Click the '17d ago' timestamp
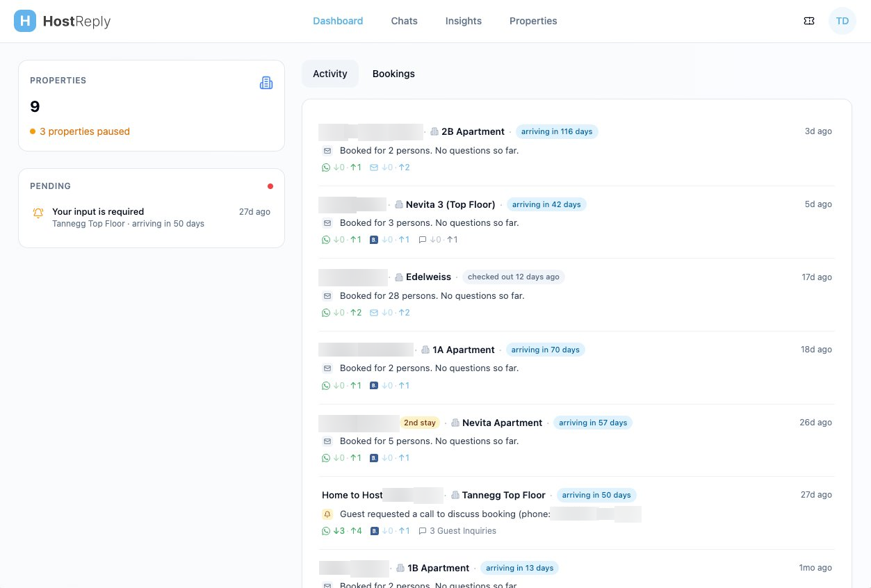 (x=817, y=277)
